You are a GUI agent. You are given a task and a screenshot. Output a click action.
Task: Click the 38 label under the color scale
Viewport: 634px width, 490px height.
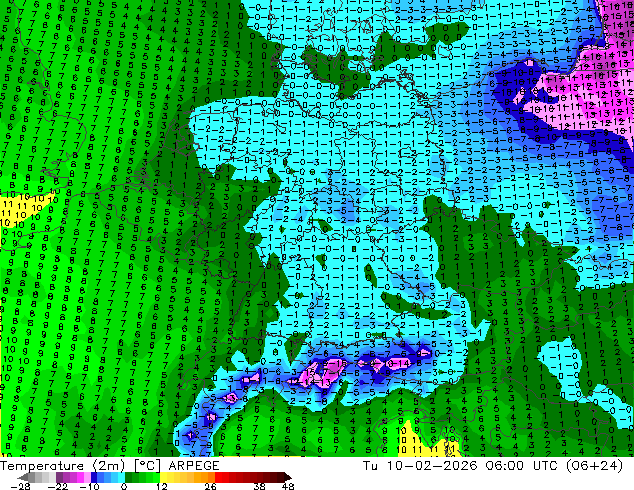tap(259, 486)
